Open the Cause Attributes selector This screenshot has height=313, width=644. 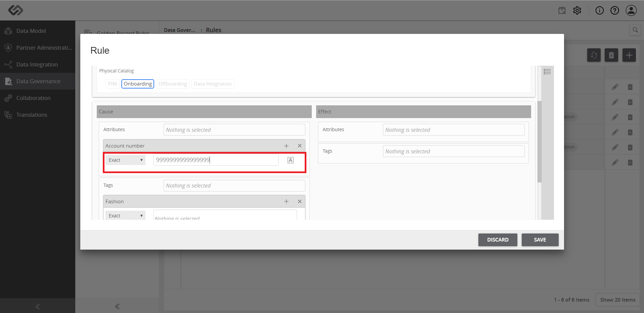tap(234, 130)
